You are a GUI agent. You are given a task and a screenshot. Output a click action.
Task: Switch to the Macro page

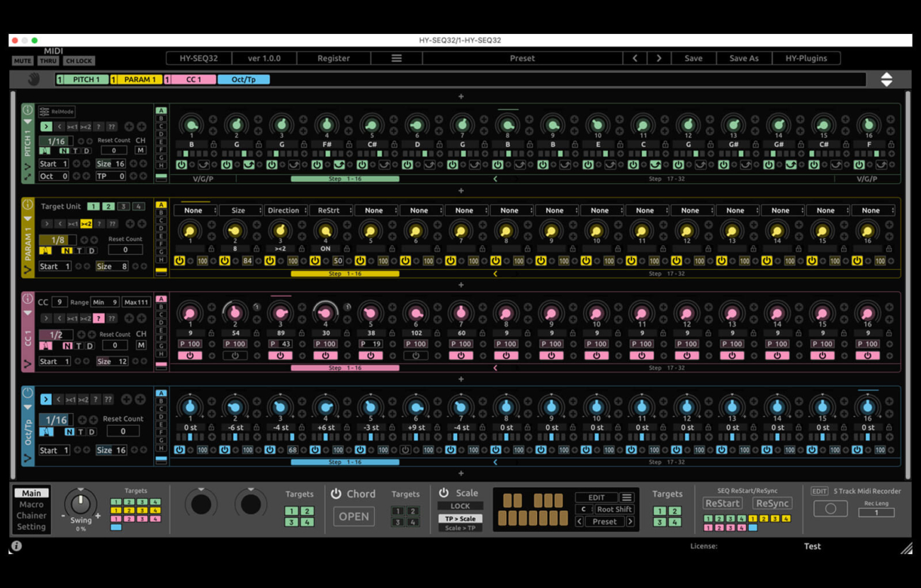click(x=31, y=504)
